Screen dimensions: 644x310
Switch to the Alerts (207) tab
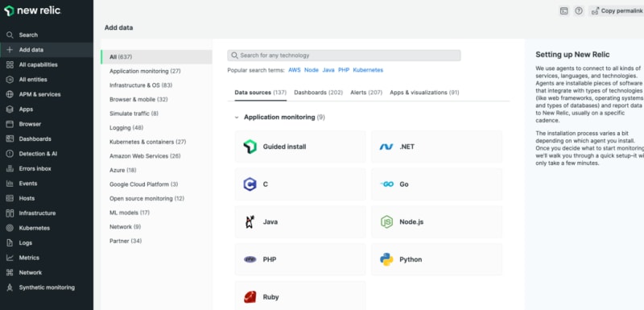(x=366, y=93)
